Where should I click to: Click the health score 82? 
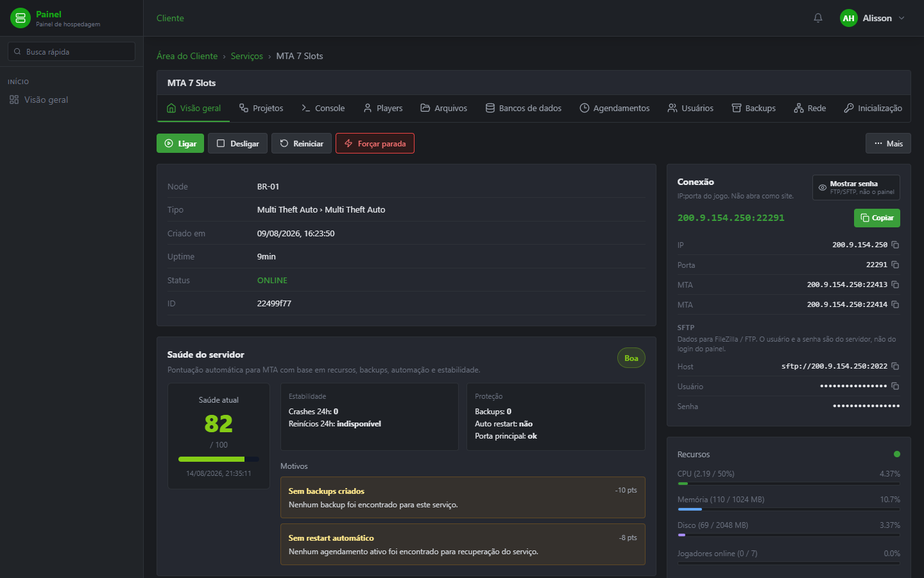pyautogui.click(x=218, y=424)
